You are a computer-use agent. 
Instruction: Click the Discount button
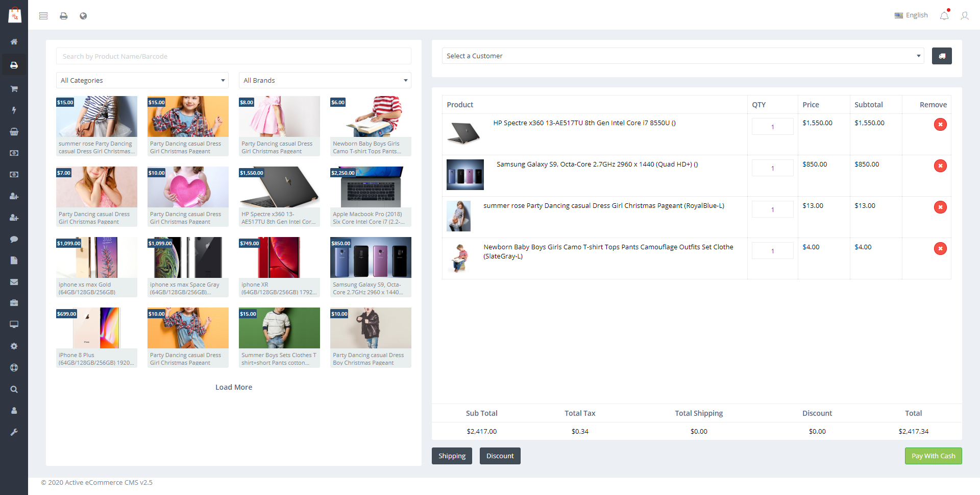click(x=500, y=456)
